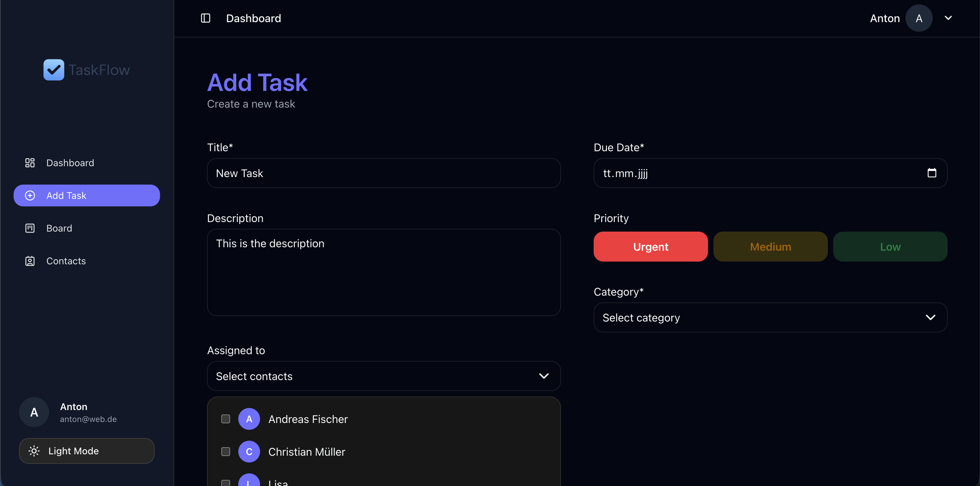980x486 pixels.
Task: Click Dashboard in the top bar
Action: pos(253,18)
